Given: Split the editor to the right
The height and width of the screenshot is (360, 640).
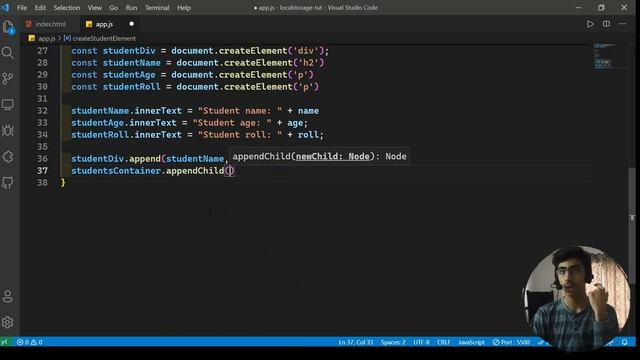Looking at the screenshot, I should (607, 24).
